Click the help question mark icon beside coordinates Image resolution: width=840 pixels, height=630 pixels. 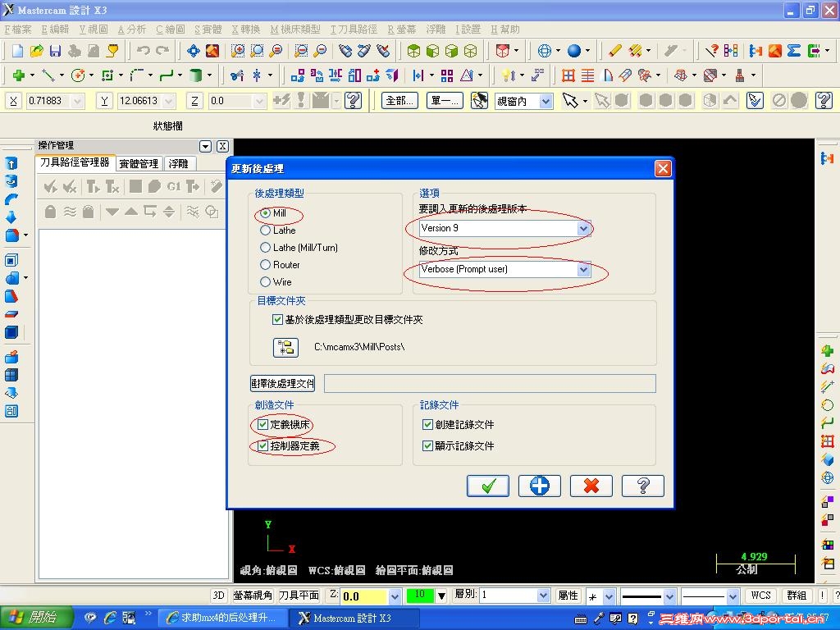tap(353, 100)
